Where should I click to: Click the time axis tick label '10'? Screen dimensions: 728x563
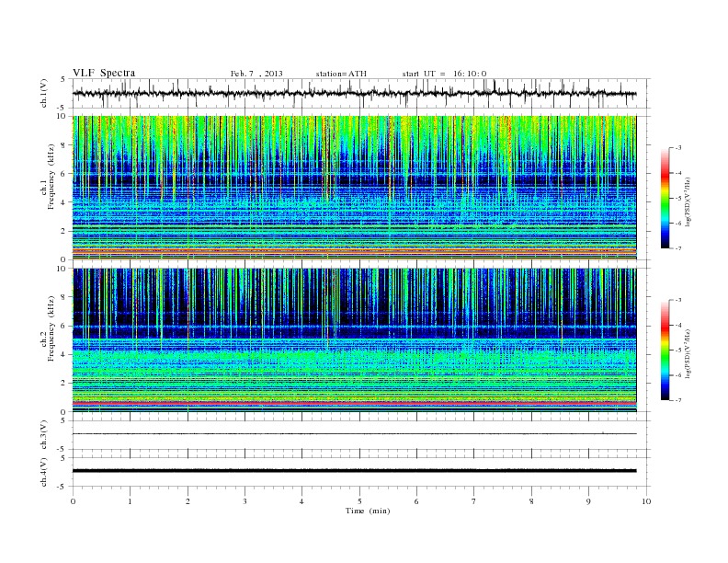[x=646, y=501]
